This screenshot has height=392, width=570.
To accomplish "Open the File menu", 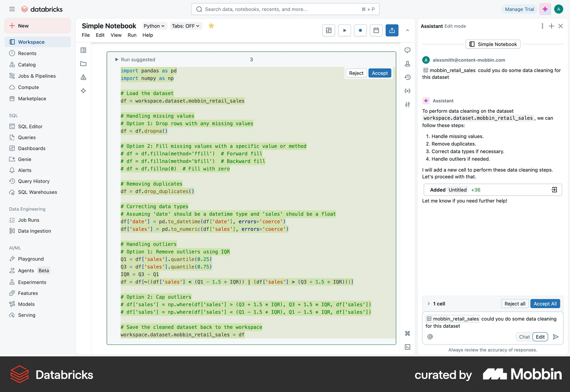I will pos(85,35).
